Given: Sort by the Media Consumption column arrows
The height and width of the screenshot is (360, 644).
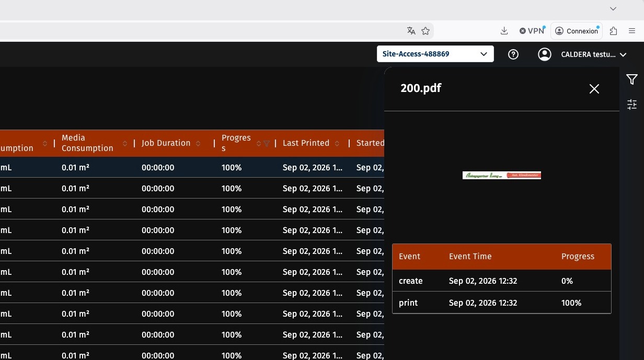Looking at the screenshot, I should 125,143.
